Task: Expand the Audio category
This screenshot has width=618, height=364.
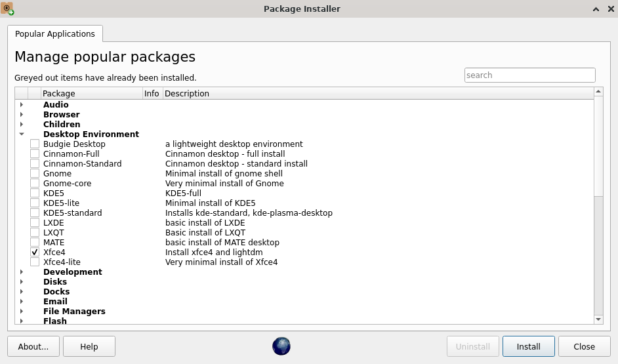Action: coord(22,104)
